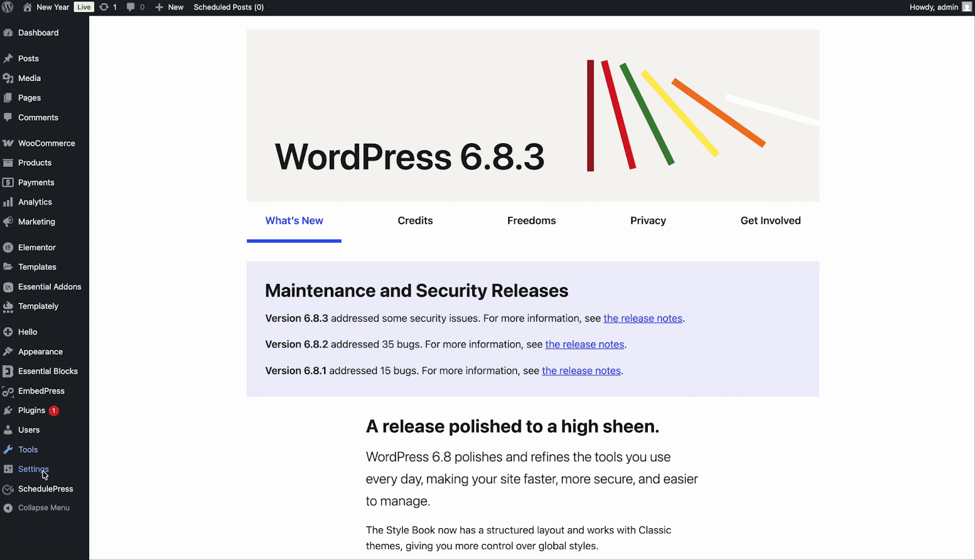Open Scheduled Posts from the admin bar

(x=229, y=7)
